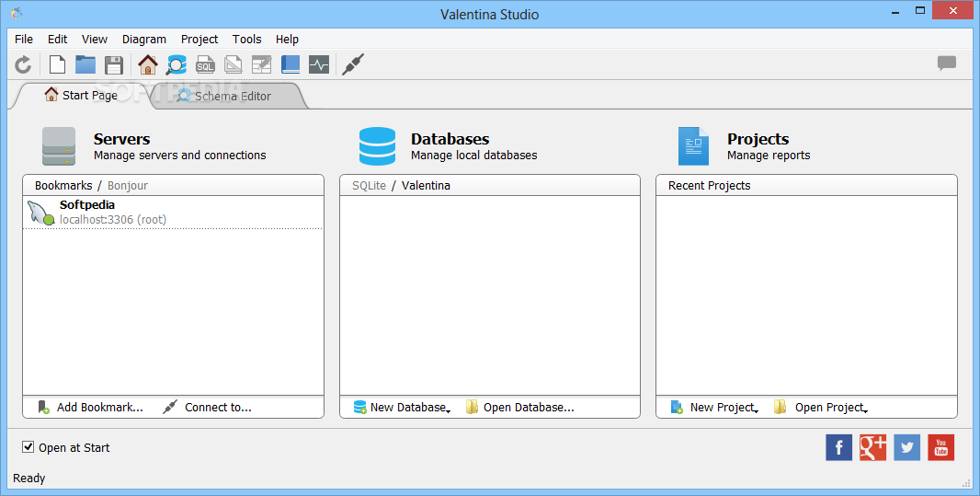Uncheck the Open at Start checkbox
The width and height of the screenshot is (980, 496).
coord(28,446)
